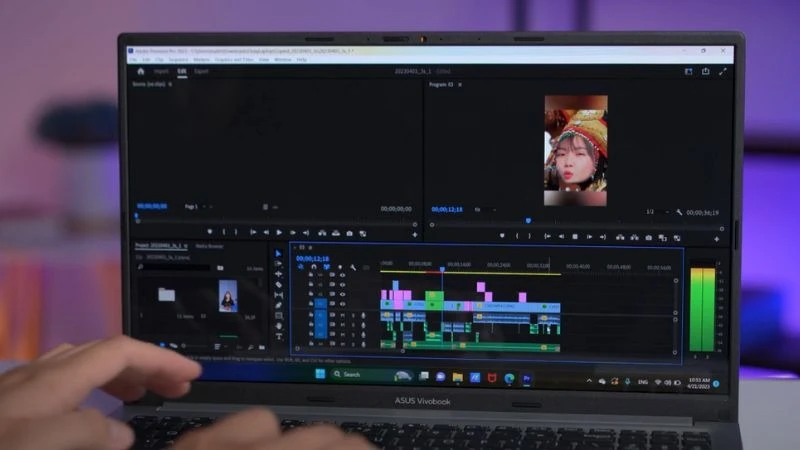Hide the topmost video track eye

pos(342,275)
